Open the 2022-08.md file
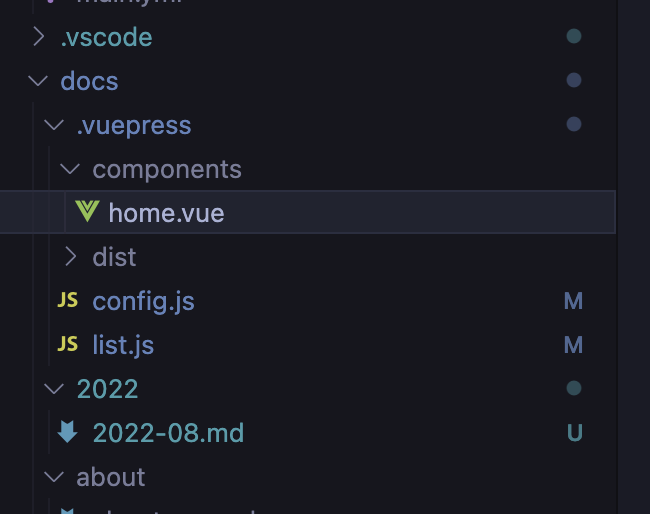The width and height of the screenshot is (650, 514). click(168, 433)
